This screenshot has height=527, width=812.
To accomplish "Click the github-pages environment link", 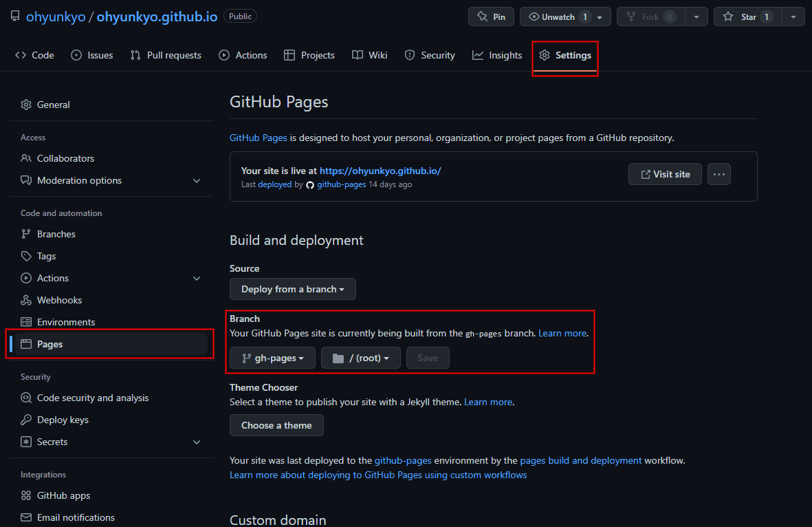I will pyautogui.click(x=403, y=461).
